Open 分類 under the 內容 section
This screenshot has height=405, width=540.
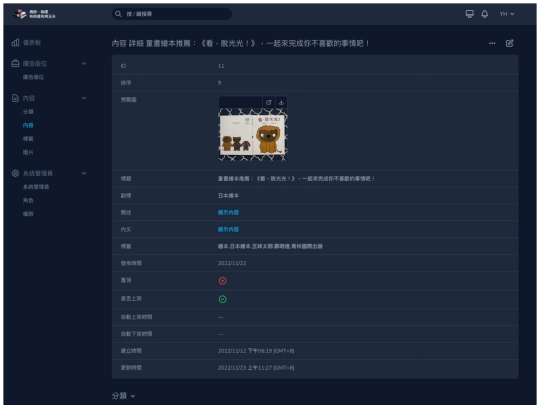(x=28, y=112)
